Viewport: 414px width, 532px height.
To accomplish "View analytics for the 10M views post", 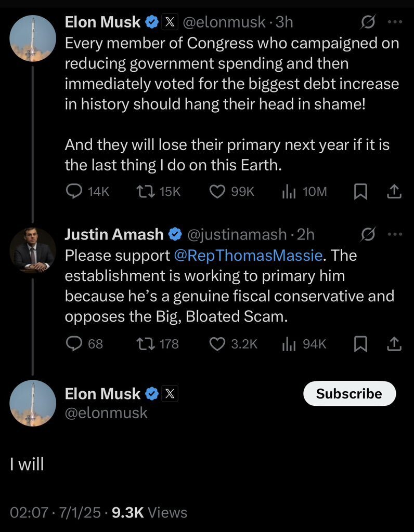I will coord(289,192).
